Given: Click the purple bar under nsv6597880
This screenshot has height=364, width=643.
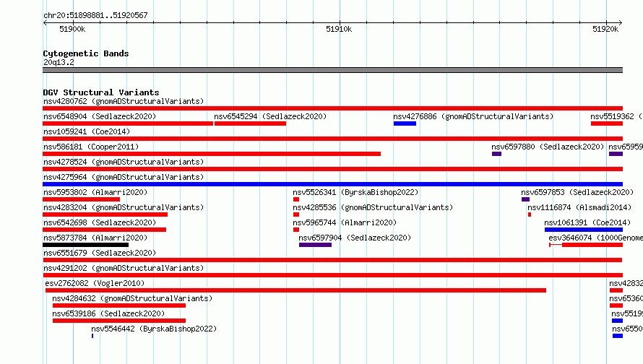Looking at the screenshot, I should point(496,154).
